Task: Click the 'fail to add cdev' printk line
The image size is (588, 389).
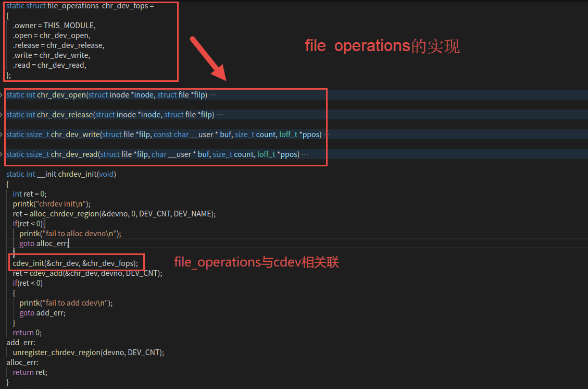Action: click(x=66, y=303)
